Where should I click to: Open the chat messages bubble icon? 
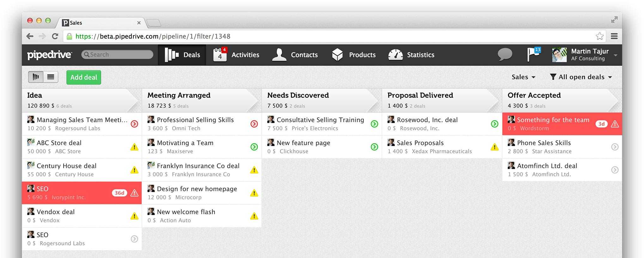click(x=505, y=54)
